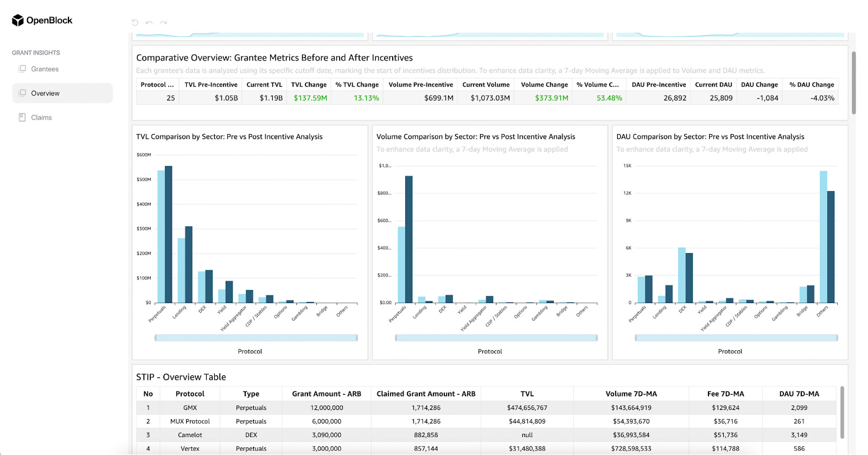Image resolution: width=868 pixels, height=455 pixels.
Task: Click the Others light bar in DAU chart
Action: [824, 237]
